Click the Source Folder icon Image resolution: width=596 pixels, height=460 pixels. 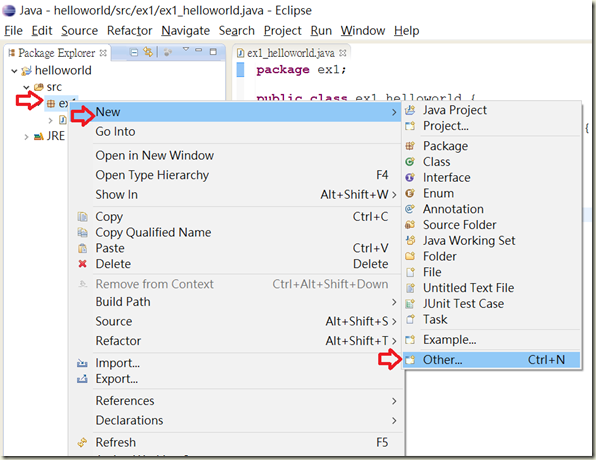pyautogui.click(x=410, y=225)
